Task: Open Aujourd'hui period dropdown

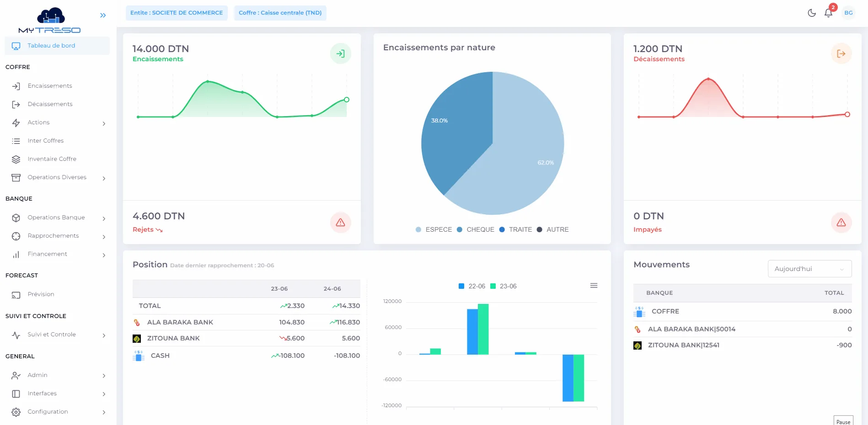Action: (809, 269)
